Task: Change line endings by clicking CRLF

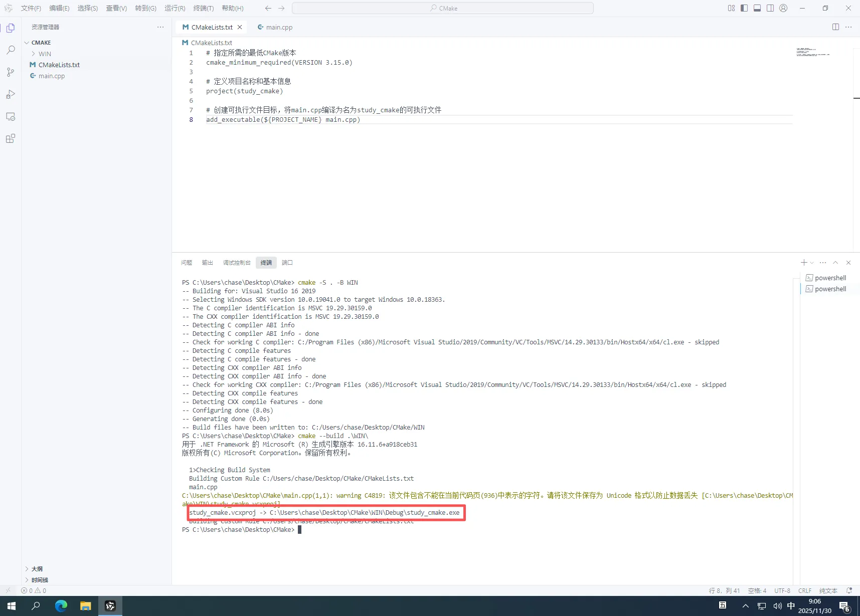Action: [804, 590]
